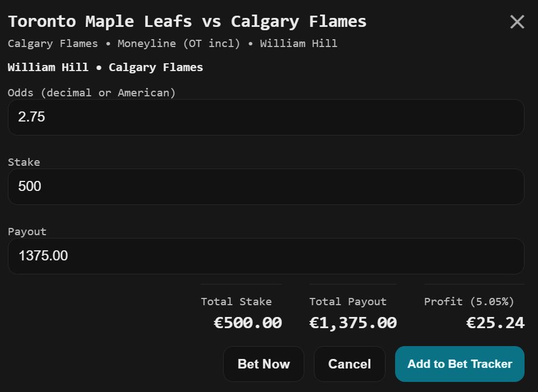Click the Toronto Maple Leafs vs Calgary Flames title
The image size is (538, 392).
[x=187, y=22]
